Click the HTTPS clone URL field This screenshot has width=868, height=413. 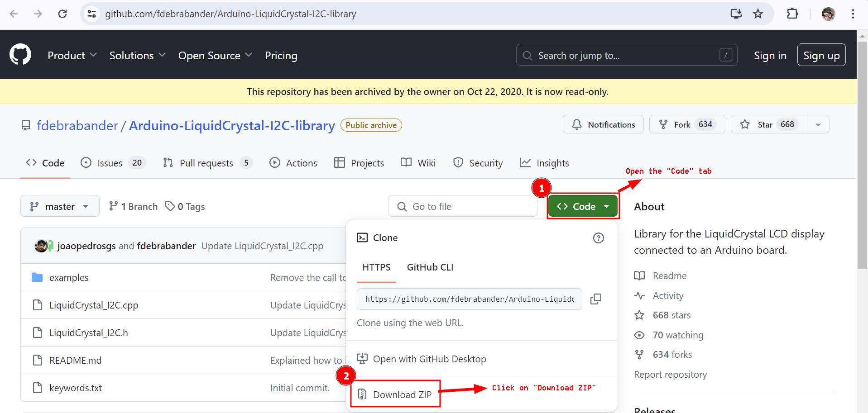[x=469, y=299]
